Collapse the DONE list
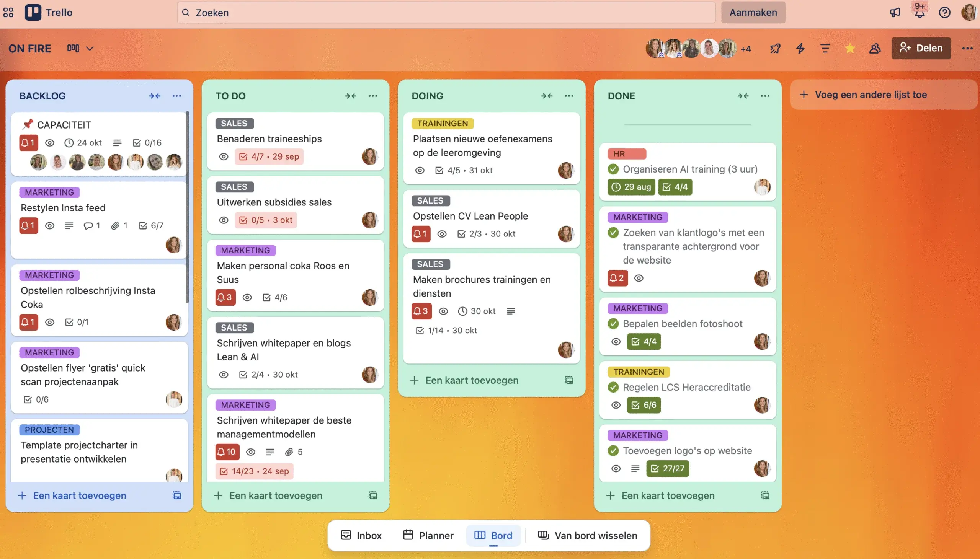 [x=743, y=96]
